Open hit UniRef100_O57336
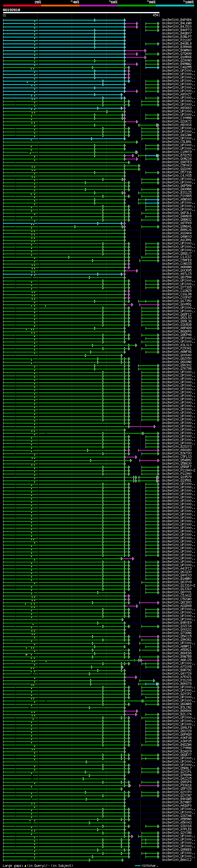Viewport: 197px width, 868px height. 177,172
